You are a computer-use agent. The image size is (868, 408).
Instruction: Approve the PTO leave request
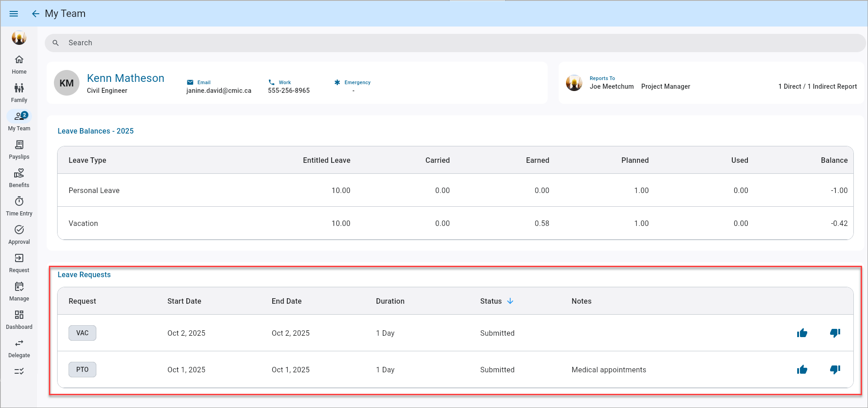(x=802, y=370)
